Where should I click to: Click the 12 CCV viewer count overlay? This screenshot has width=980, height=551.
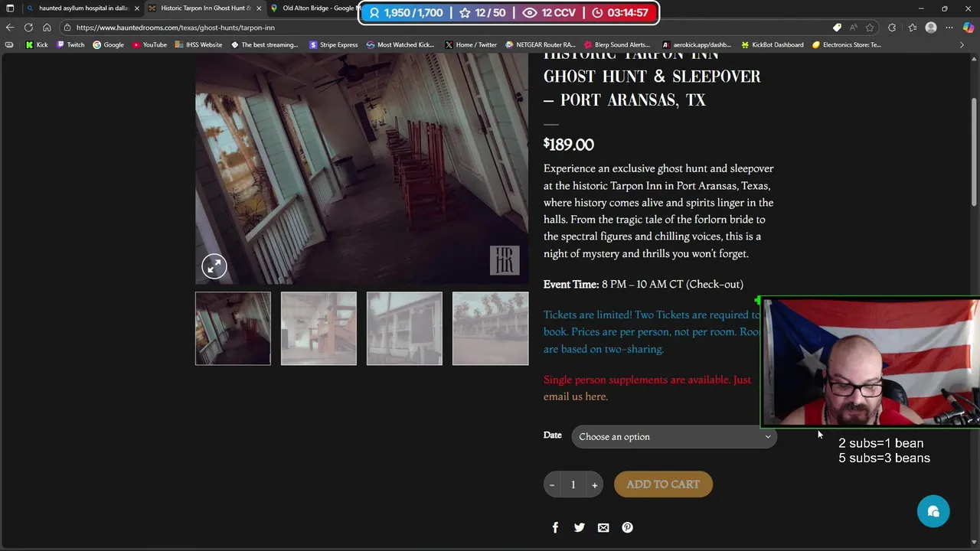(547, 13)
